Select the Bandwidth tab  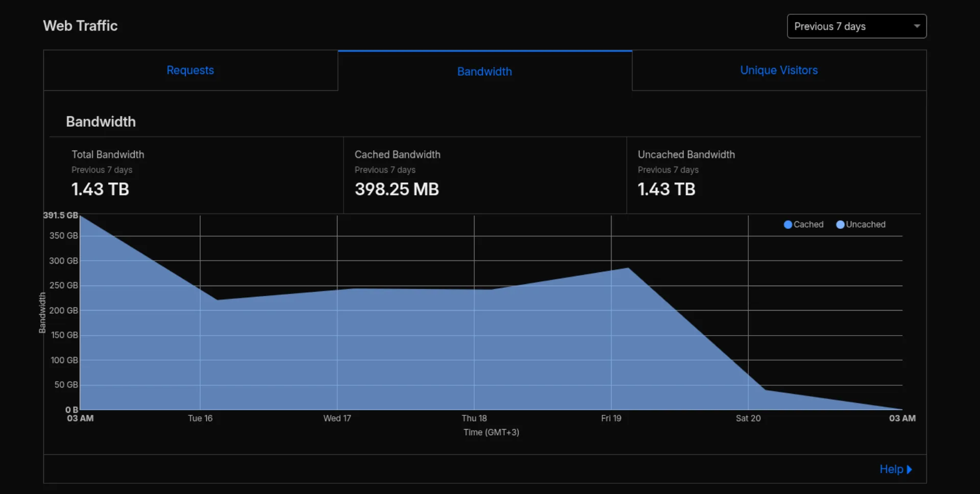pos(484,72)
